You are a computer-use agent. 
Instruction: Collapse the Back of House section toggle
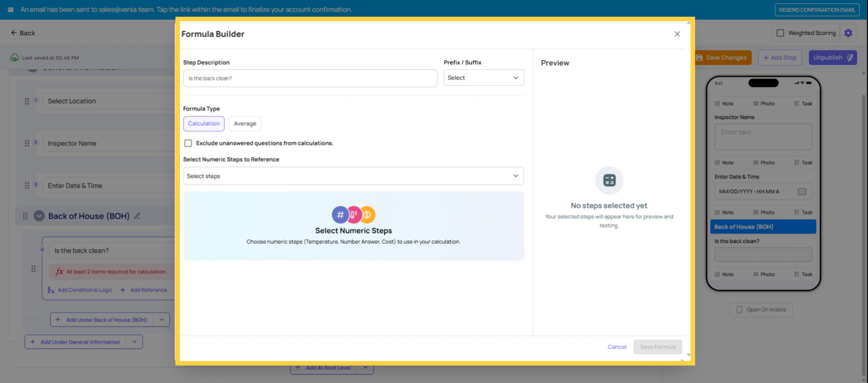click(39, 216)
